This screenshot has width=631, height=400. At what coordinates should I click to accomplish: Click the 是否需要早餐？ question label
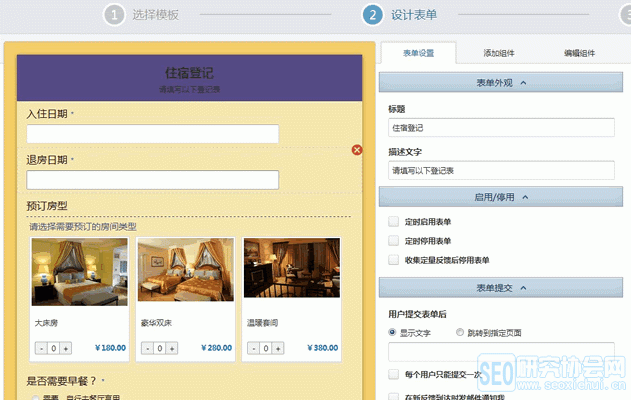coord(61,381)
